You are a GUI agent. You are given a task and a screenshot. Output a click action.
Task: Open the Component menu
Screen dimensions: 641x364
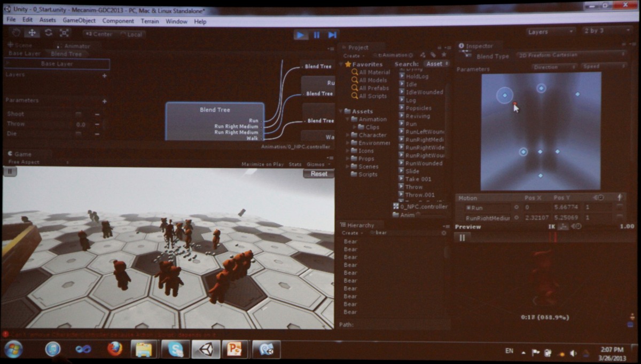(118, 21)
